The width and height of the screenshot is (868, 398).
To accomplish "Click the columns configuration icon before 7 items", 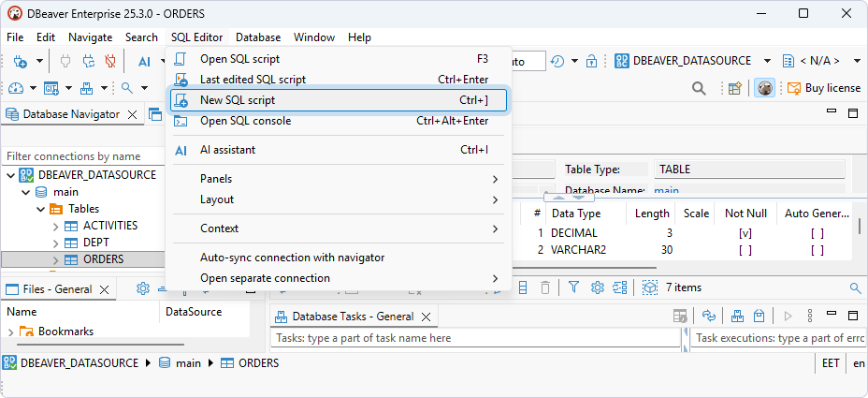I will (649, 287).
